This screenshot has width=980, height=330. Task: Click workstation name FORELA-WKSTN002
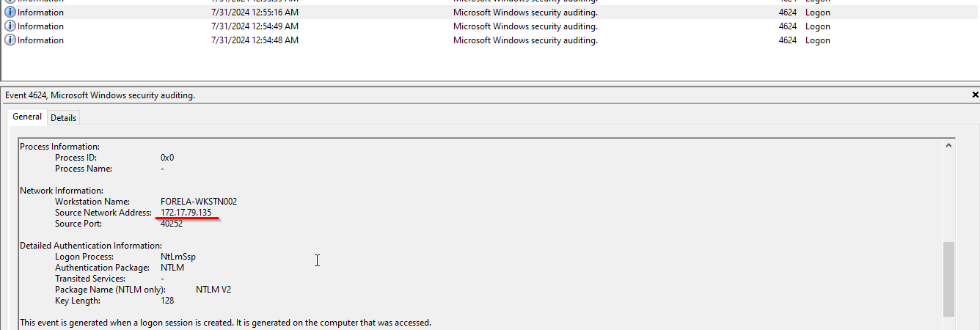click(199, 202)
